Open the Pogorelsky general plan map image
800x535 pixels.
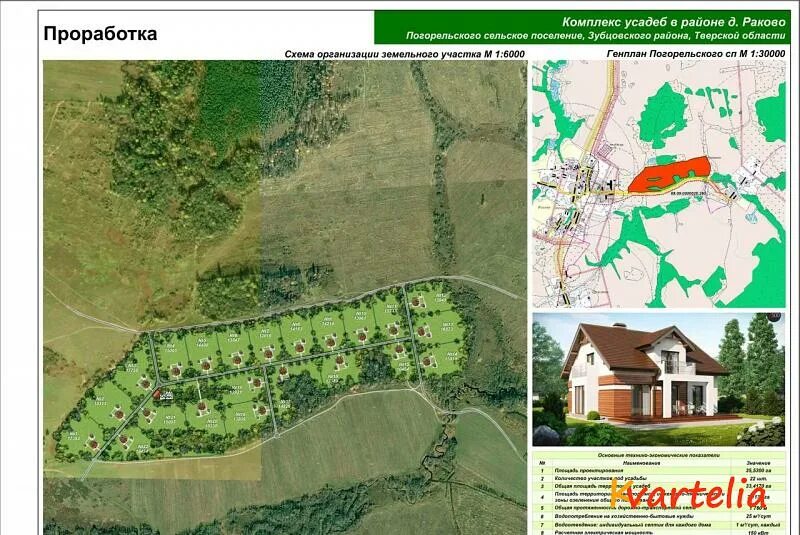coord(659,184)
